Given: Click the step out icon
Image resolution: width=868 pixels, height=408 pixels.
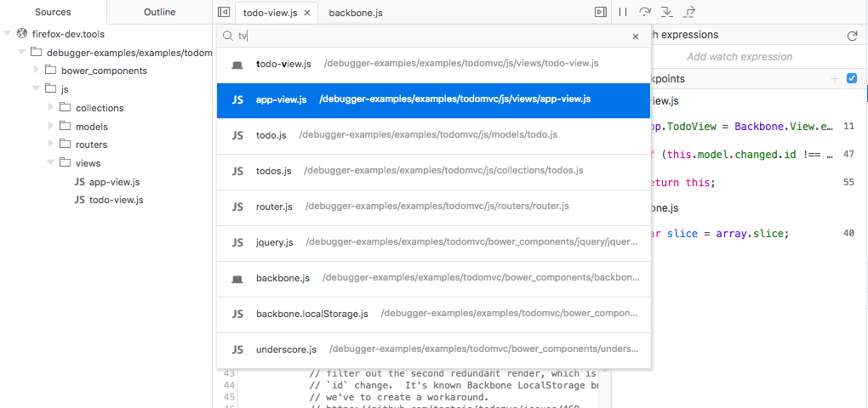Looking at the screenshot, I should coord(690,12).
